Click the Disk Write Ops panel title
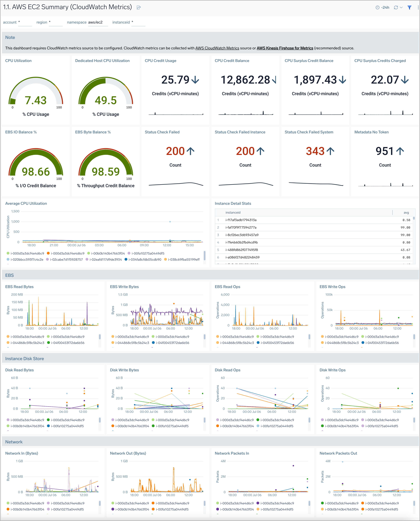The width and height of the screenshot is (420, 521). tap(332, 370)
